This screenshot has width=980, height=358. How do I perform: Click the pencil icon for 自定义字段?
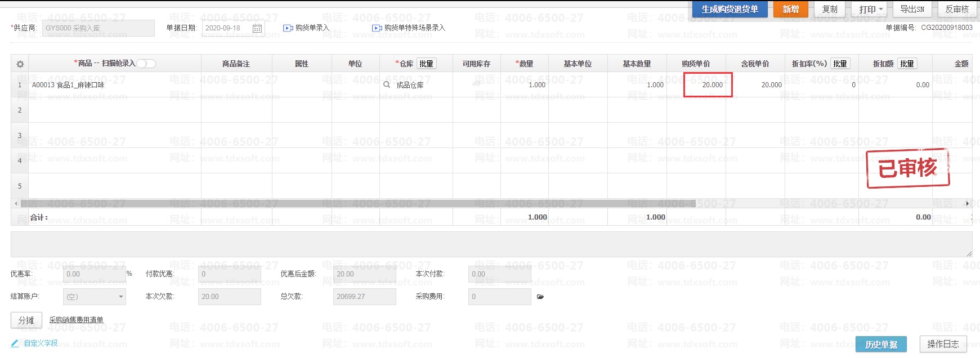tap(15, 343)
